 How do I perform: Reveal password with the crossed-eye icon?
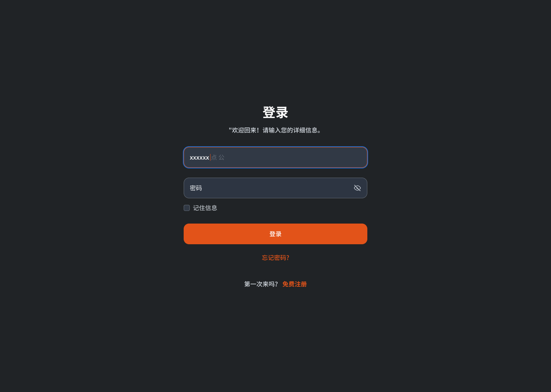(357, 188)
